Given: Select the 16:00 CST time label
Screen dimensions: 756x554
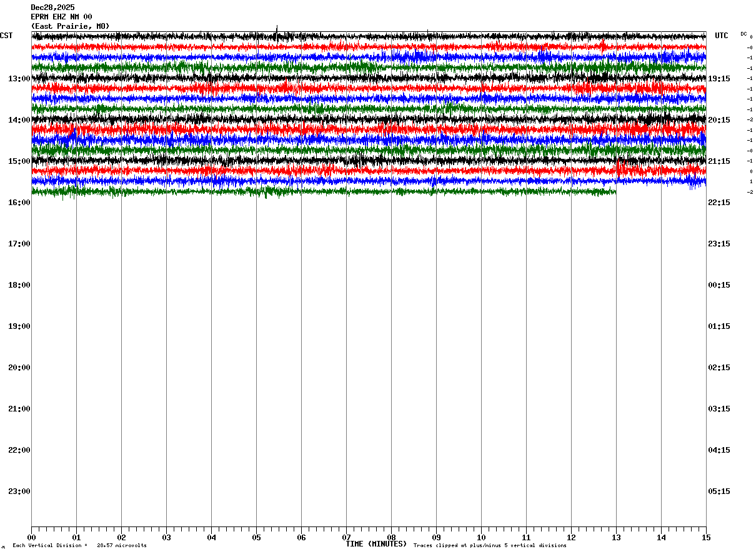Looking at the screenshot, I should coord(19,203).
